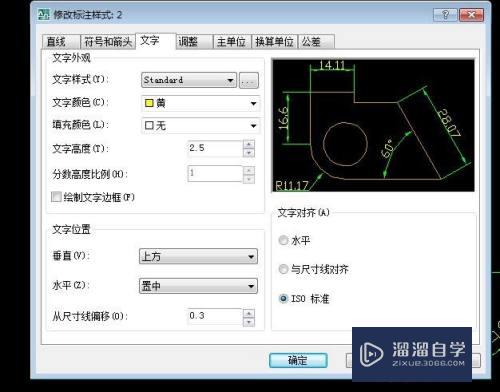
Task: Select the ISO 标准 radio button
Action: (x=283, y=298)
